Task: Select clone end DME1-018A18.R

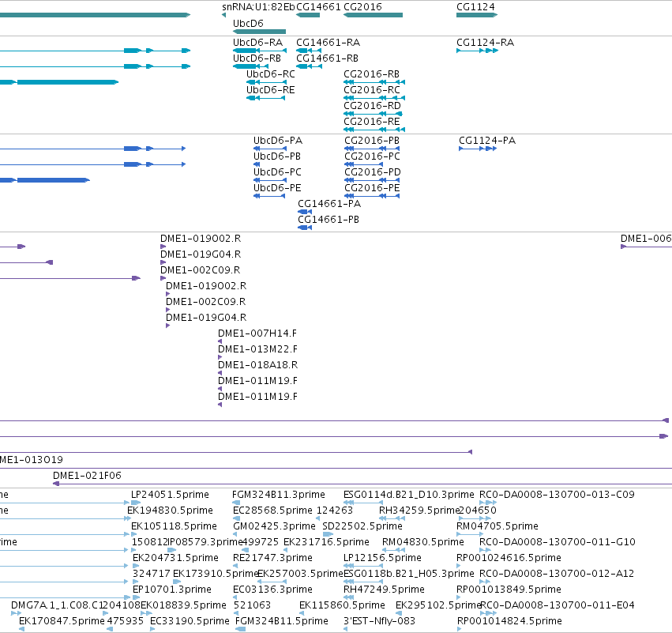Action: (x=258, y=365)
